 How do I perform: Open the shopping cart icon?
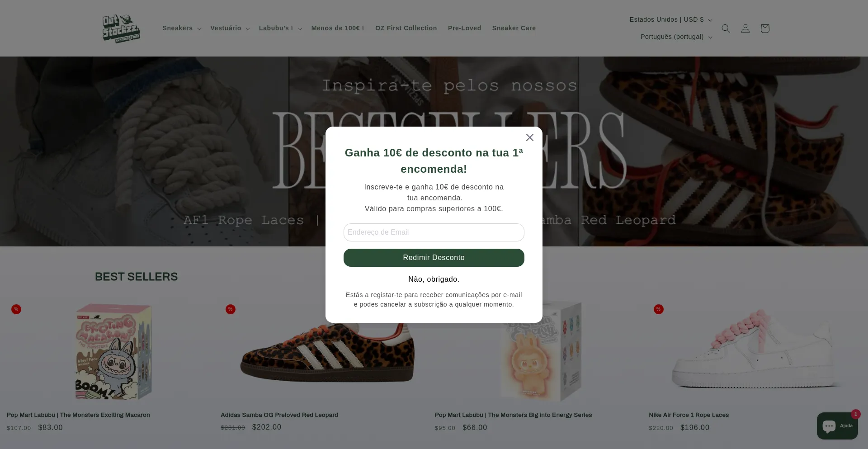pyautogui.click(x=765, y=28)
